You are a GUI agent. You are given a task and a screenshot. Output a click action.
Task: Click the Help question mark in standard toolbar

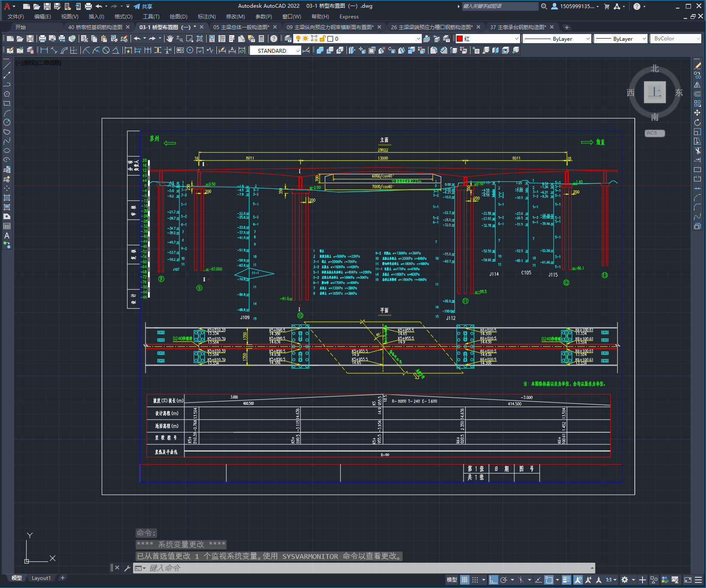pyautogui.click(x=273, y=39)
